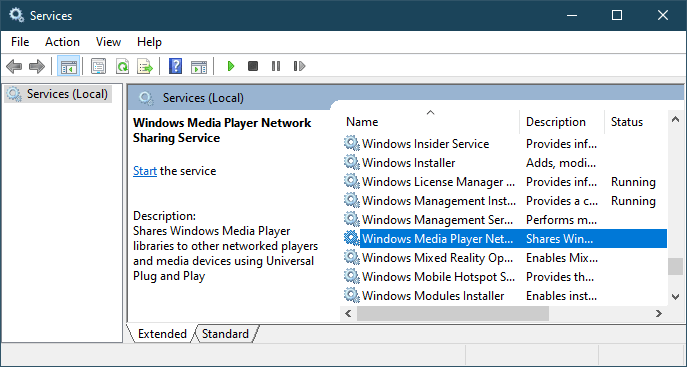Click the Export List toolbar icon
The width and height of the screenshot is (687, 367).
[x=145, y=67]
